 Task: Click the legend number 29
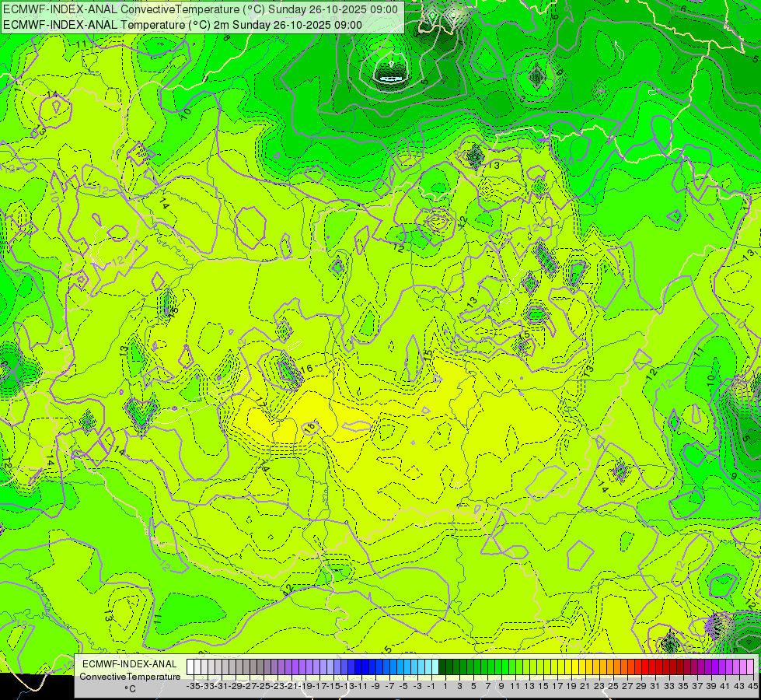tap(641, 686)
